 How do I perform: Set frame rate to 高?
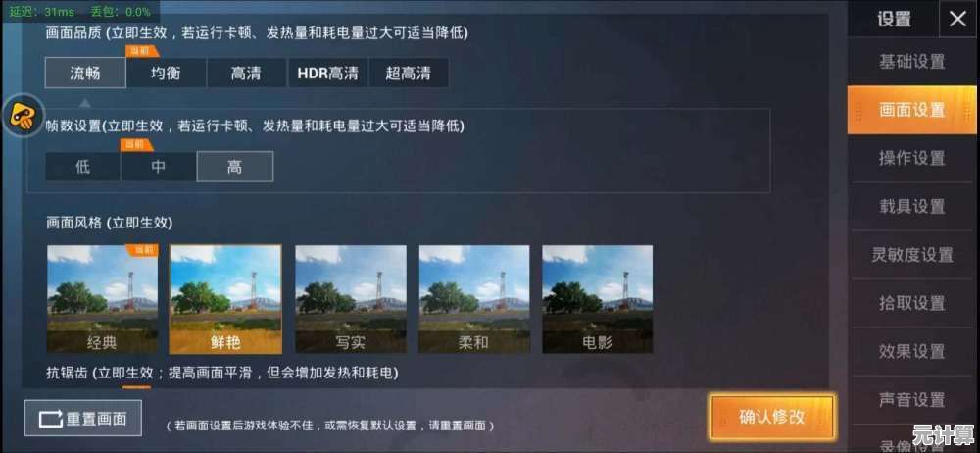[x=235, y=167]
